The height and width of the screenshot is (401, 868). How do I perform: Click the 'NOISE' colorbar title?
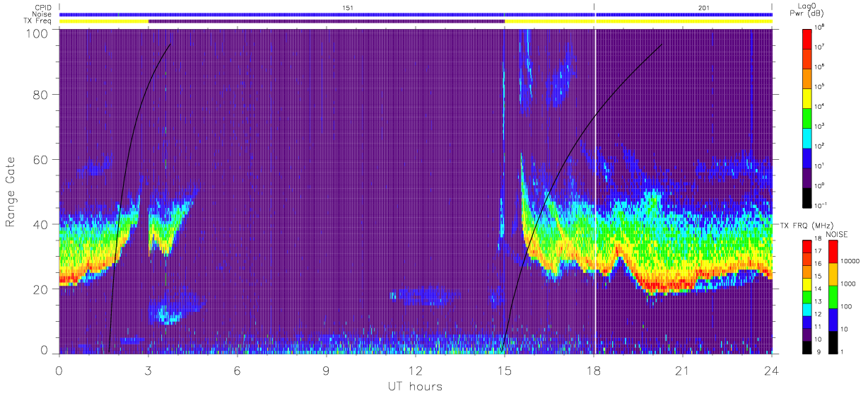pos(837,233)
